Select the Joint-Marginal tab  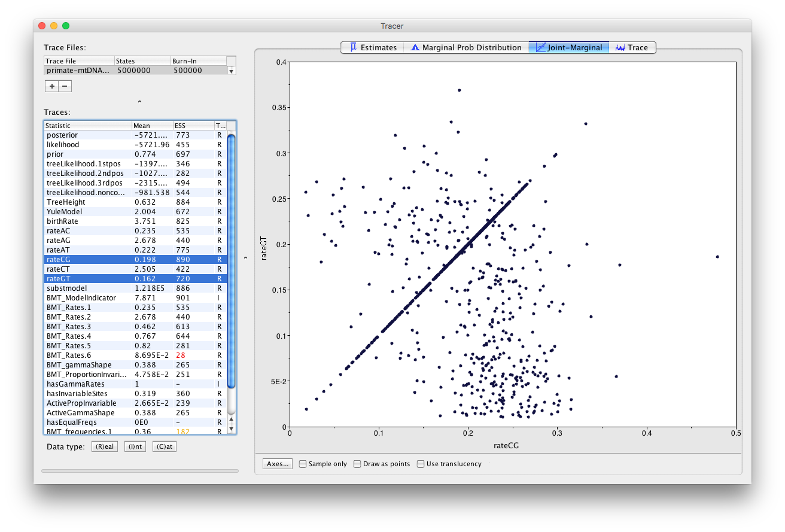(x=569, y=47)
